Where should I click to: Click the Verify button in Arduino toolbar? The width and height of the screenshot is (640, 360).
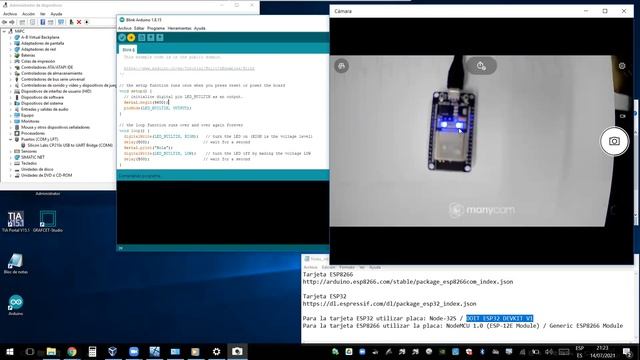coord(122,38)
